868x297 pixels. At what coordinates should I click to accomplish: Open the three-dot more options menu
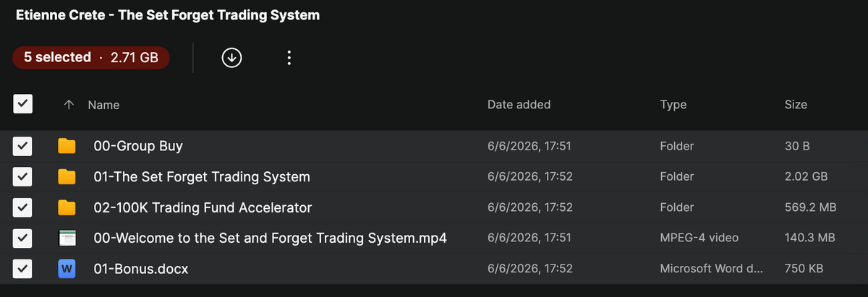pyautogui.click(x=289, y=58)
